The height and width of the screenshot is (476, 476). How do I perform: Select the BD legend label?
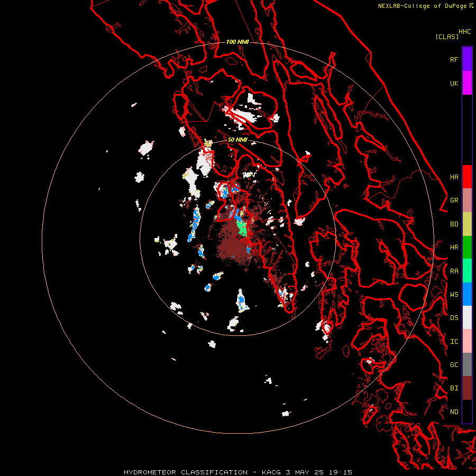(454, 224)
